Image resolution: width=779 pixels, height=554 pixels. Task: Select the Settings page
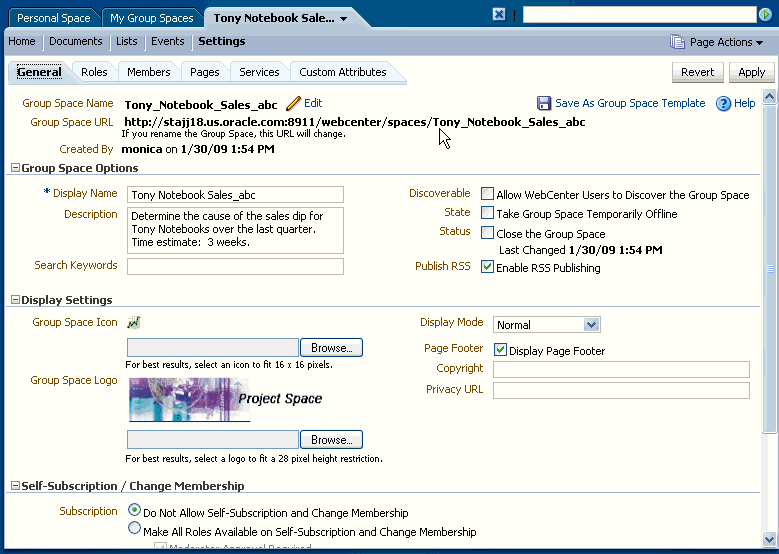coord(222,41)
